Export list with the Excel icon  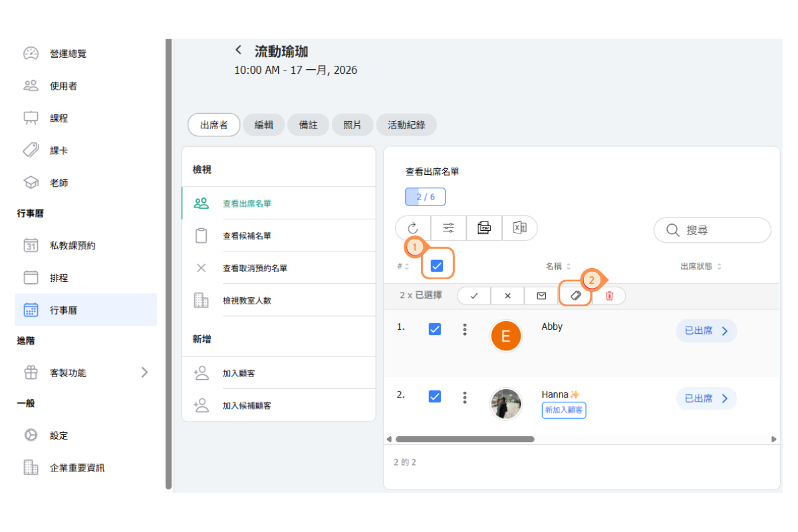pos(519,228)
